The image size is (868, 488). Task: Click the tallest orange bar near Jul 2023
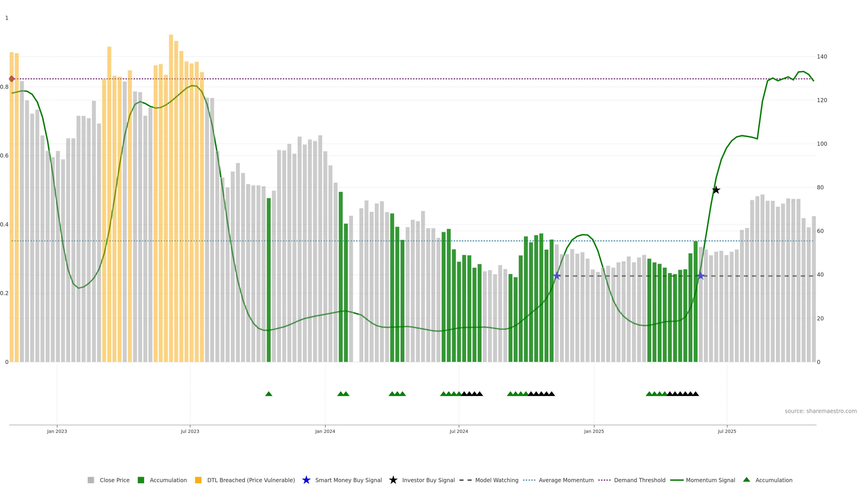[x=171, y=168]
